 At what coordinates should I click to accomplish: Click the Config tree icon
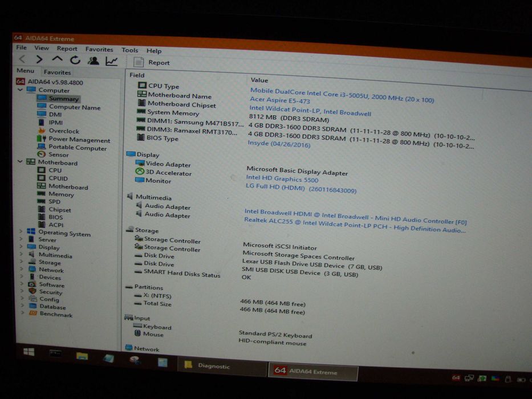33,299
